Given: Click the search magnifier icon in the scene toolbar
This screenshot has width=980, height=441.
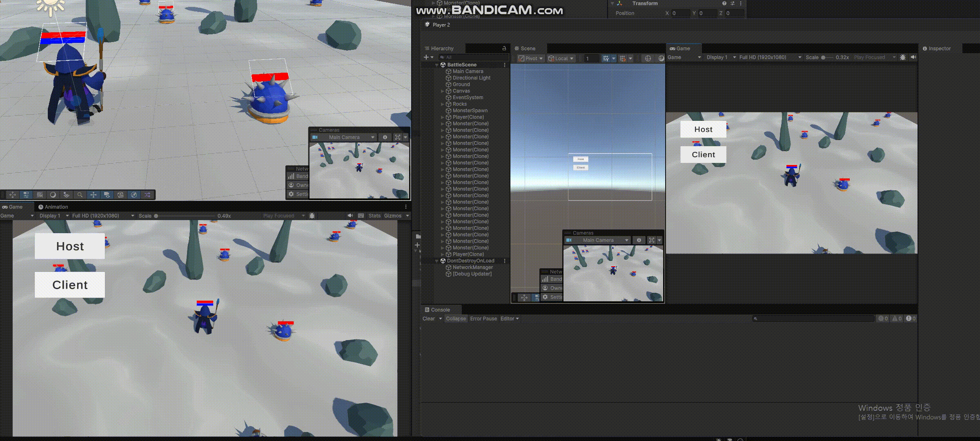Looking at the screenshot, I should coord(80,195).
